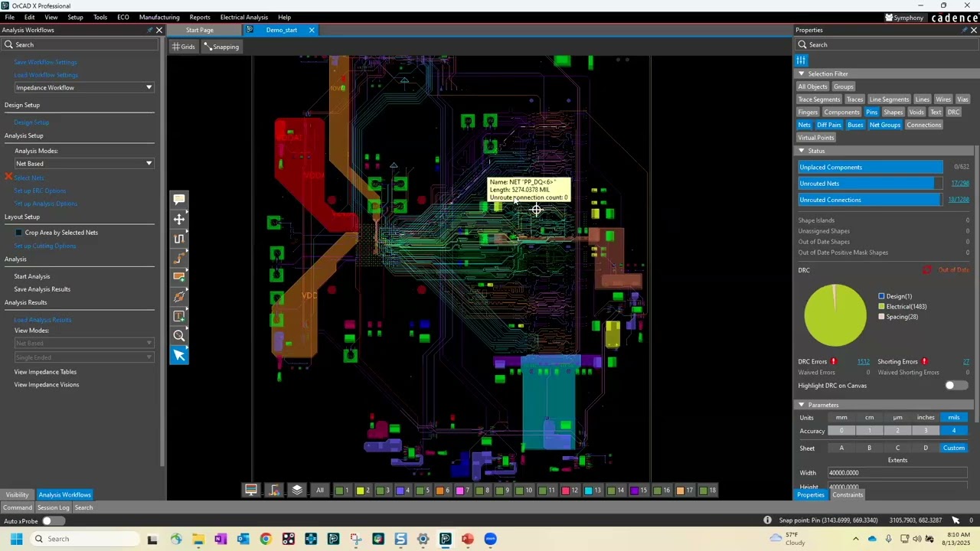Choose the serpentine delay tune tool
Image resolution: width=980 pixels, height=551 pixels.
coord(179,239)
